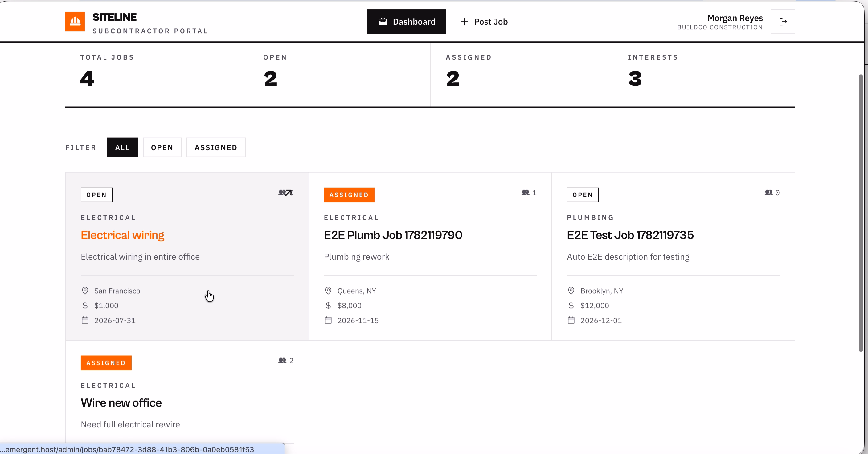The height and width of the screenshot is (454, 868).
Task: Click the orange Siteline hard-hat logo
Action: pos(75,22)
